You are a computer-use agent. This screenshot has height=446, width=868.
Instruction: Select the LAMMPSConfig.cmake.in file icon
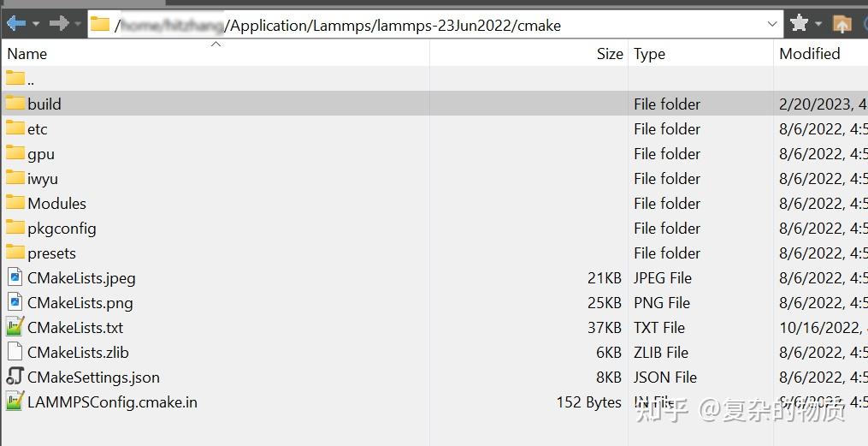[15, 401]
